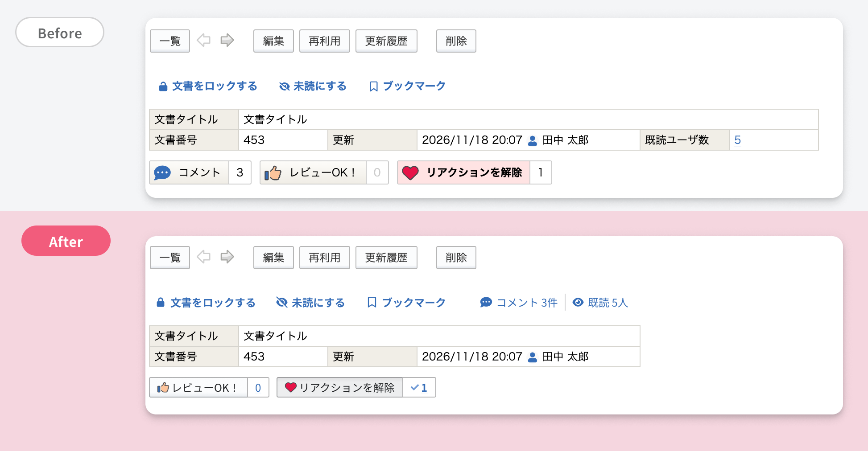Click the 一覧 button in Before panel
The height and width of the screenshot is (451, 868).
pyautogui.click(x=170, y=41)
